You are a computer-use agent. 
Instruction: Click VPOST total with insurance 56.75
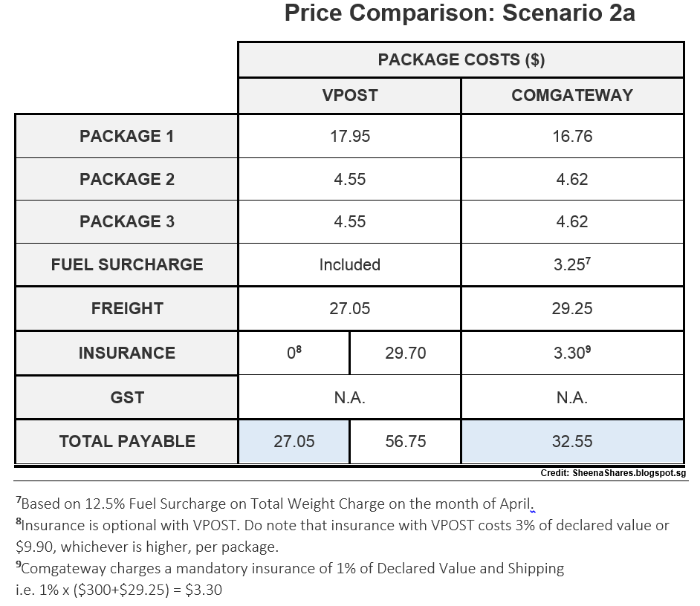[405, 441]
